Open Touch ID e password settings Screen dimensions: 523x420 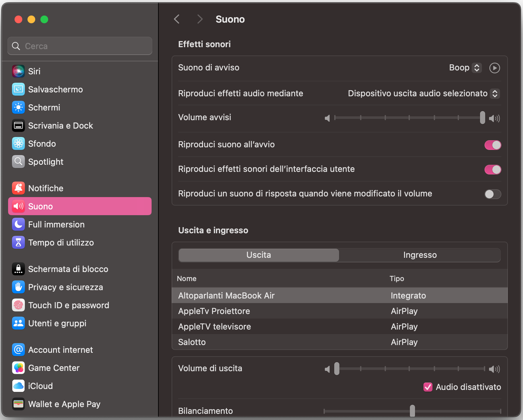click(18, 305)
